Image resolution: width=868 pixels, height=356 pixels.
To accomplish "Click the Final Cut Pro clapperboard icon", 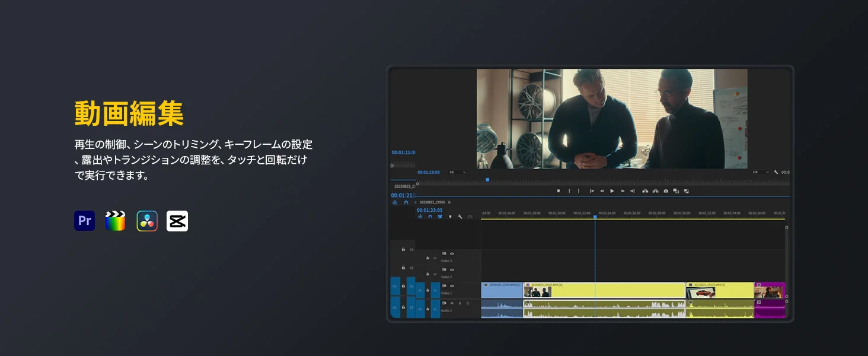I will [115, 221].
